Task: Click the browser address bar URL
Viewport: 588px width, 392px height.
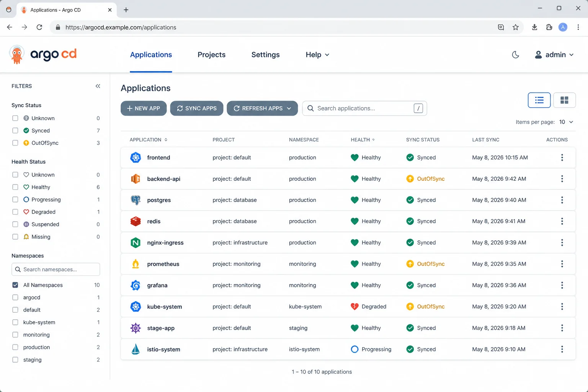Action: 121,27
